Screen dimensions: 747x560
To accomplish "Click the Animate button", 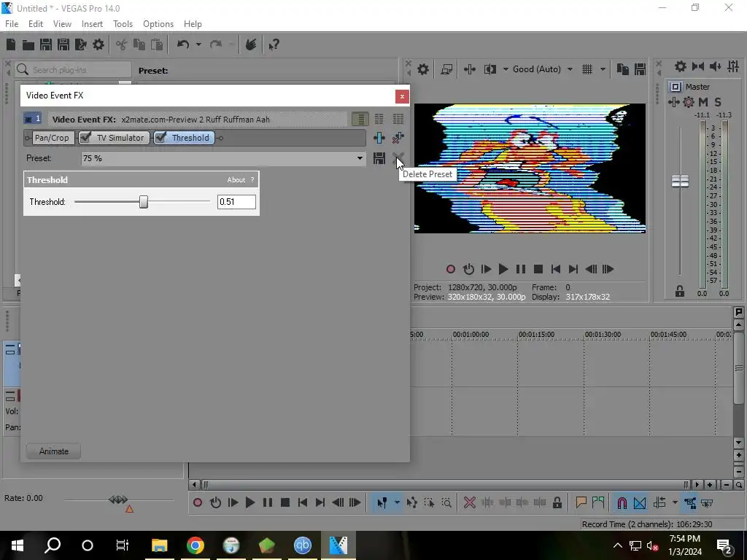I will click(x=53, y=451).
